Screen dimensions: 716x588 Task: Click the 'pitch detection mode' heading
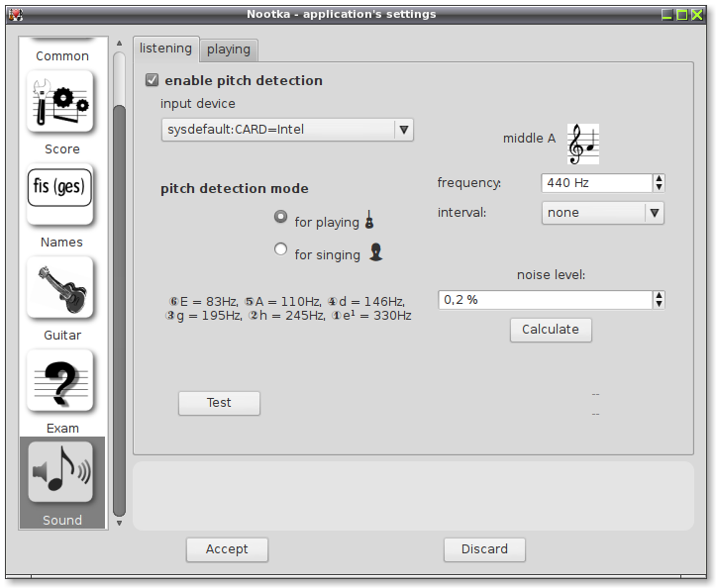[x=235, y=188]
